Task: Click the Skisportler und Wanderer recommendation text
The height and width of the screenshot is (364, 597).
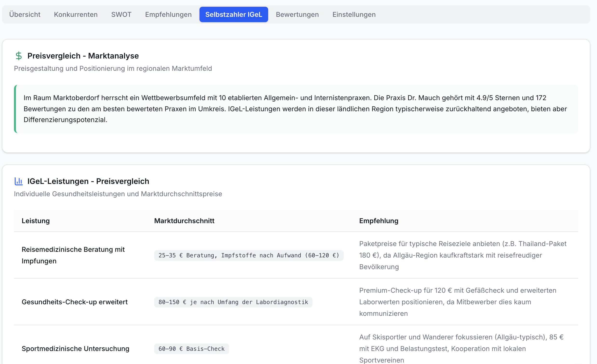Action: 461,349
